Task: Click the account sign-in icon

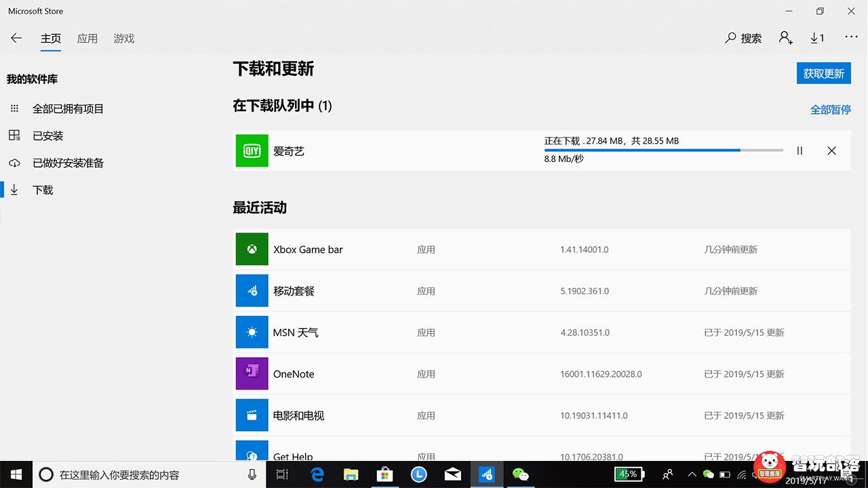Action: tap(785, 38)
